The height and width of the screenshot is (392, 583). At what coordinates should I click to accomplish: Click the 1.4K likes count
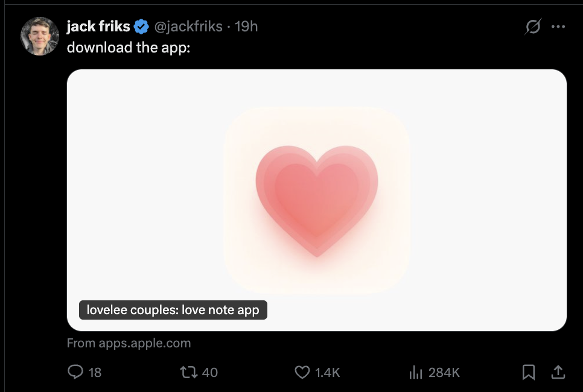(x=328, y=372)
